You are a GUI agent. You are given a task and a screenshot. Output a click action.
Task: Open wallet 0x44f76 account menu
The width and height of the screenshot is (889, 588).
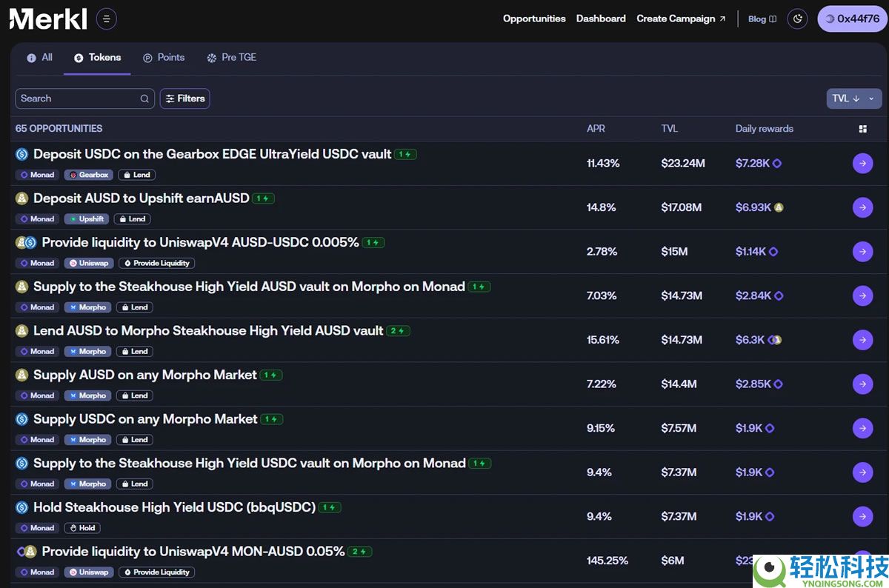point(851,19)
